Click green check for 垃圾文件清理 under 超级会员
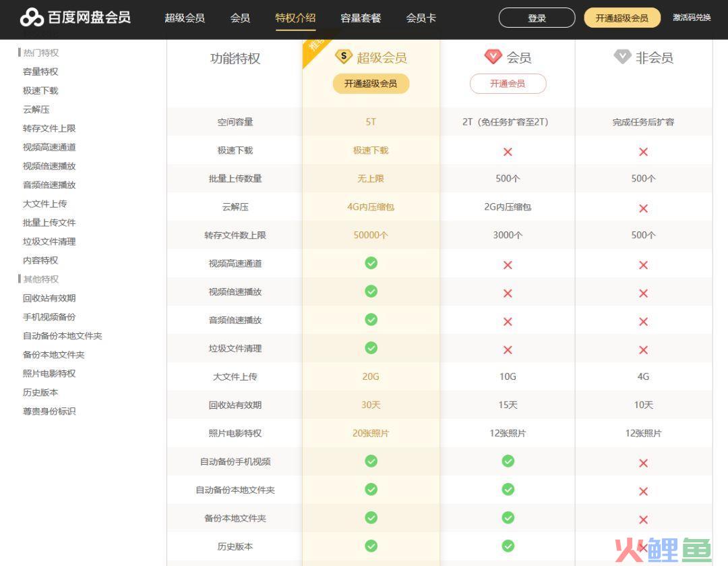This screenshot has width=728, height=566. pyautogui.click(x=371, y=348)
